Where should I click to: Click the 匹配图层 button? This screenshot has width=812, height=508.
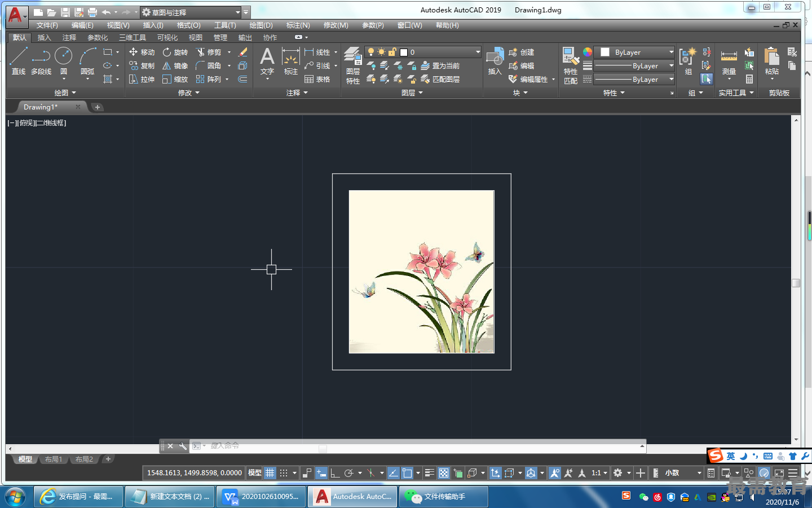[440, 79]
